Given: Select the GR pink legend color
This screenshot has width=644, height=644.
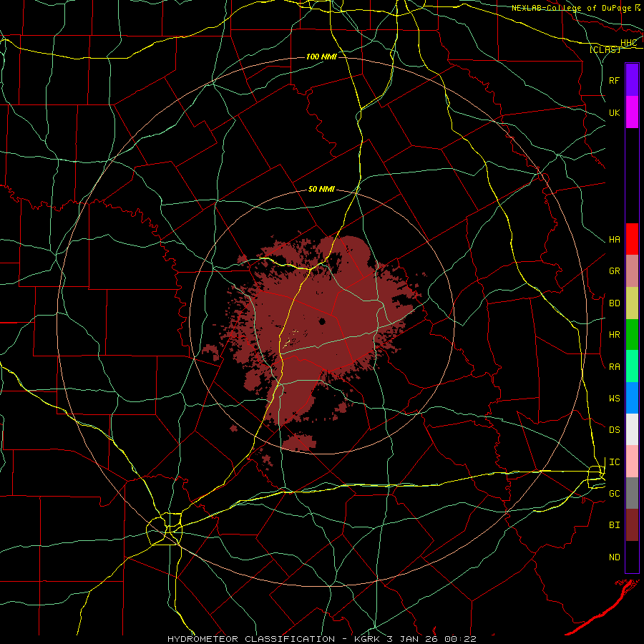Looking at the screenshot, I should (632, 271).
